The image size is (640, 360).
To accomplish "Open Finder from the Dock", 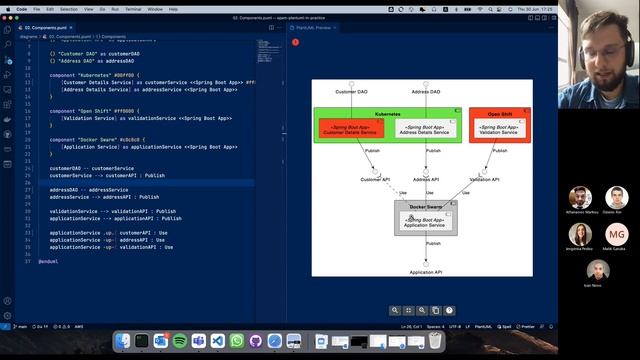I will tap(122, 341).
